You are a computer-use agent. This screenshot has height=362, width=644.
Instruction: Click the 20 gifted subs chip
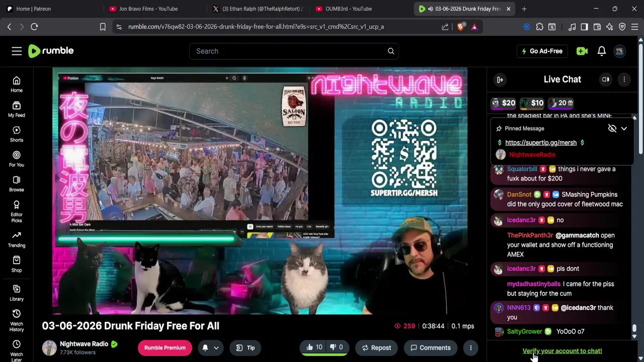561,103
